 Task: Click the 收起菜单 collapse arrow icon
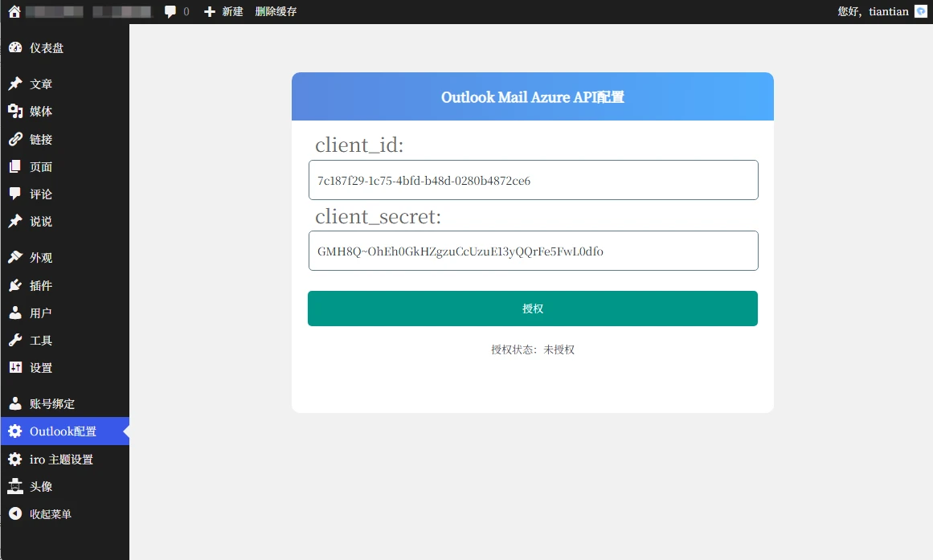click(x=15, y=514)
